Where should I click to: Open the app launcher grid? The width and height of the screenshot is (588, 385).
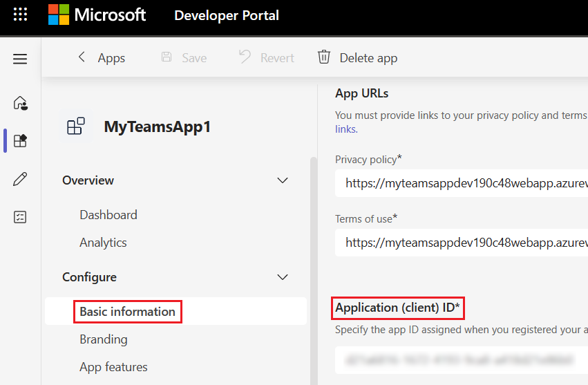coord(20,15)
